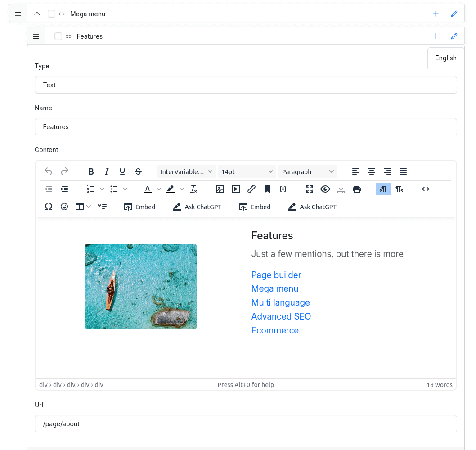Check the Features item checkbox
This screenshot has height=450, width=476.
(58, 36)
